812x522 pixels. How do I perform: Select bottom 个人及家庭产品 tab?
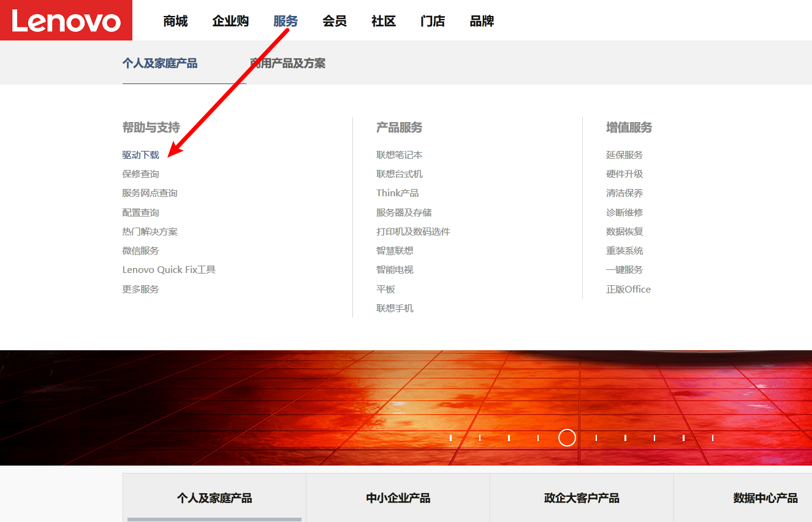tap(214, 497)
